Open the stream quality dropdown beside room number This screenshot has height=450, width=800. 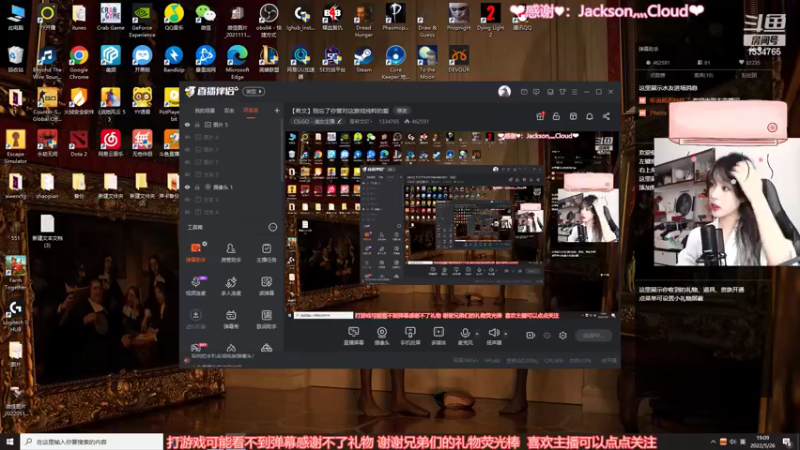click(359, 121)
